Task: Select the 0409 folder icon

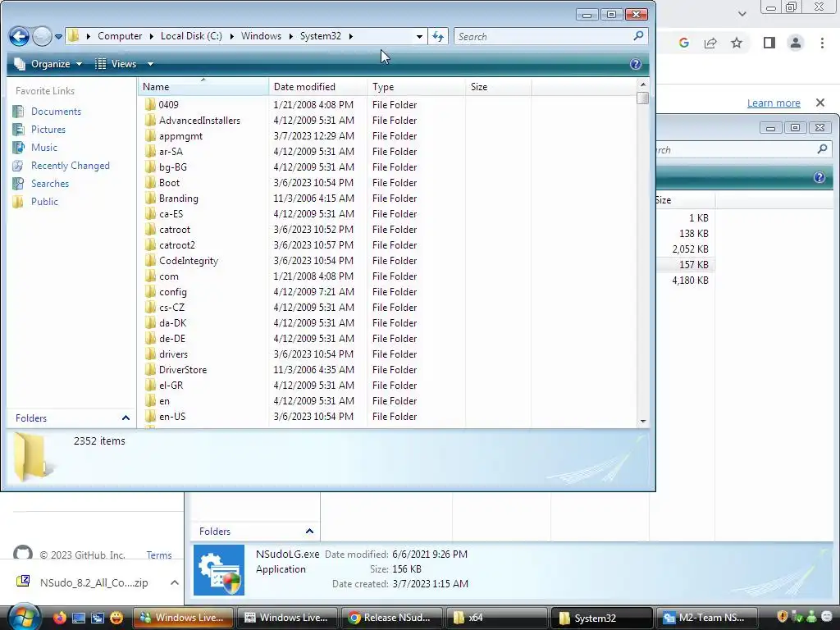Action: 151,104
